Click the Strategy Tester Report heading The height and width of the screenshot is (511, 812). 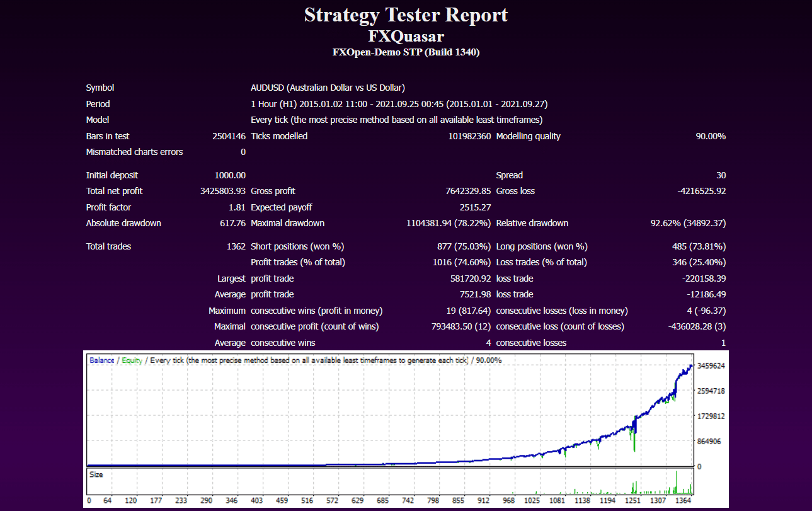tap(406, 15)
